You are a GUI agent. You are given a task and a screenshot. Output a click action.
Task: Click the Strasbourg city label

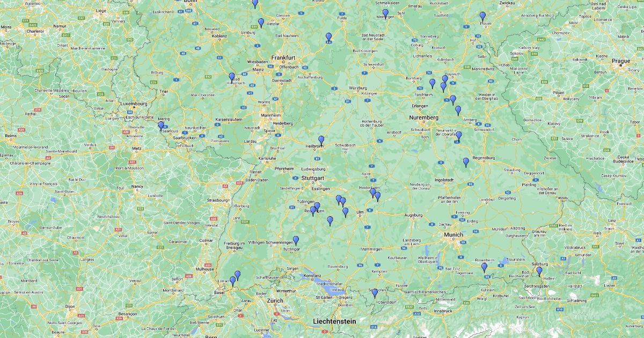click(x=216, y=200)
